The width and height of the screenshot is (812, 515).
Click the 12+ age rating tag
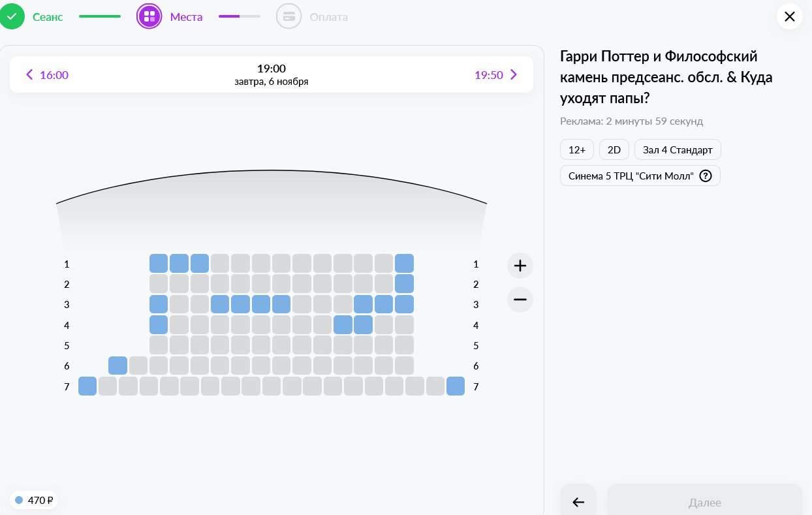(577, 149)
